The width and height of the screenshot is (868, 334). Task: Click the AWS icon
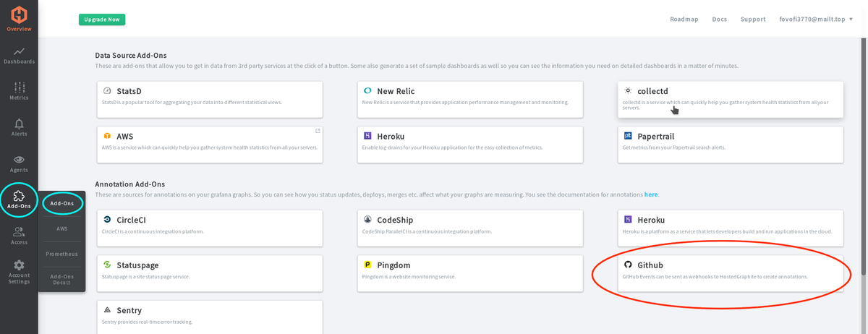click(x=107, y=136)
